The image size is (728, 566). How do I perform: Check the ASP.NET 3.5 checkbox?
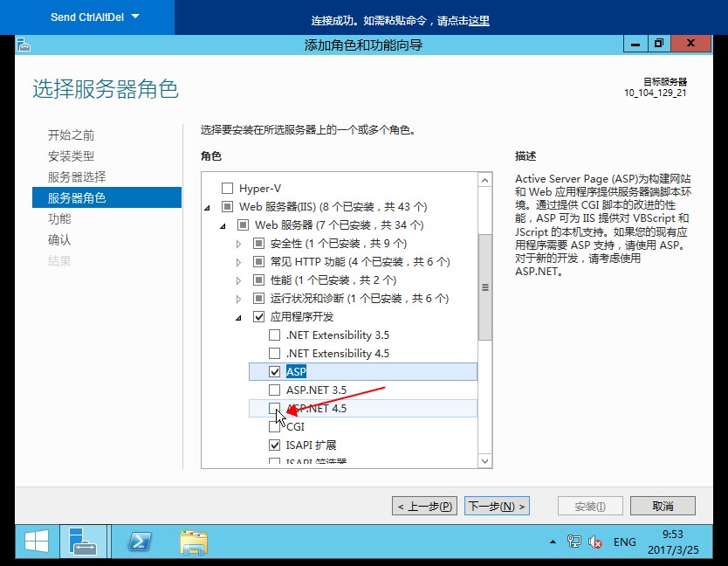pyautogui.click(x=274, y=390)
